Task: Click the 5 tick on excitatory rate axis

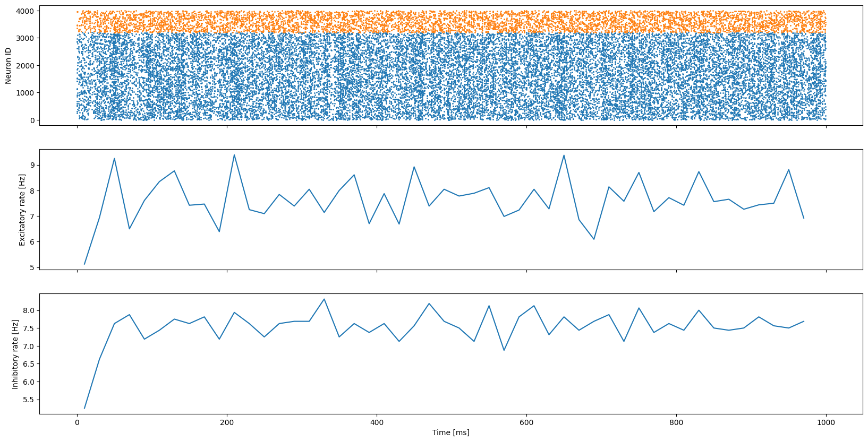Action: [33, 267]
